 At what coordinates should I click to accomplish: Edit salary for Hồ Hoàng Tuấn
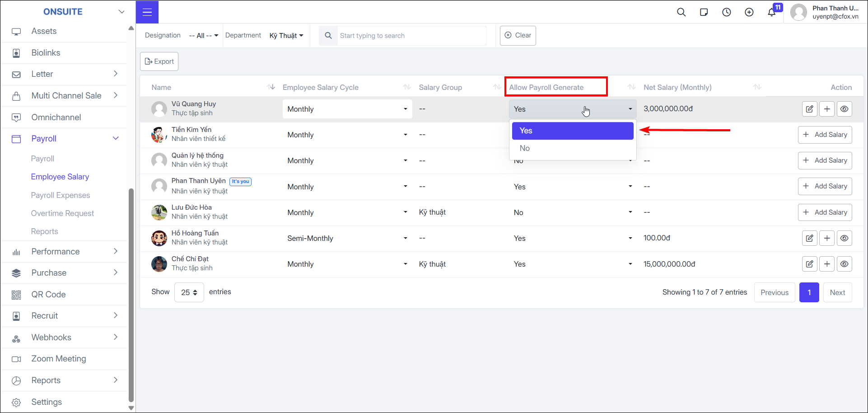tap(810, 238)
